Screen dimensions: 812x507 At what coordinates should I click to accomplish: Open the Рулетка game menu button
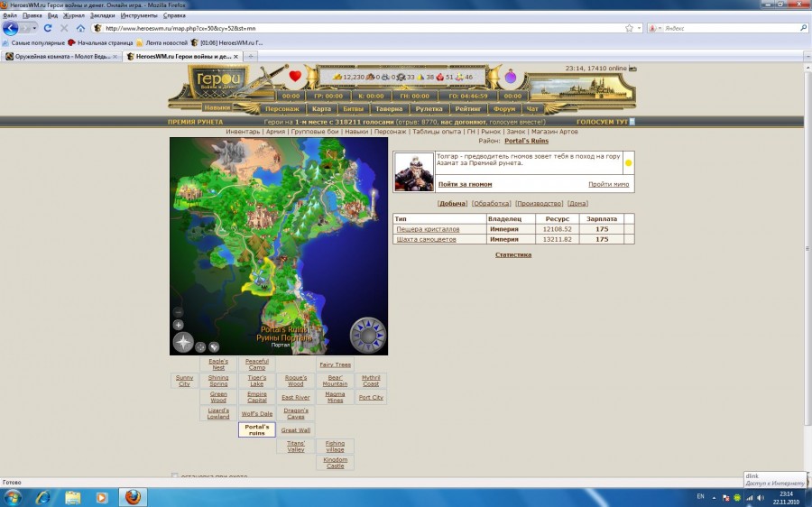tap(429, 109)
